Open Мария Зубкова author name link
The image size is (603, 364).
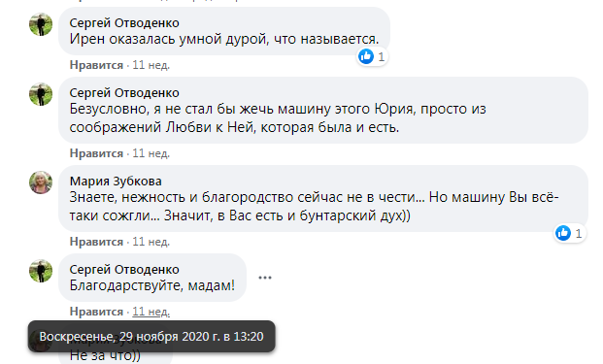pyautogui.click(x=116, y=182)
